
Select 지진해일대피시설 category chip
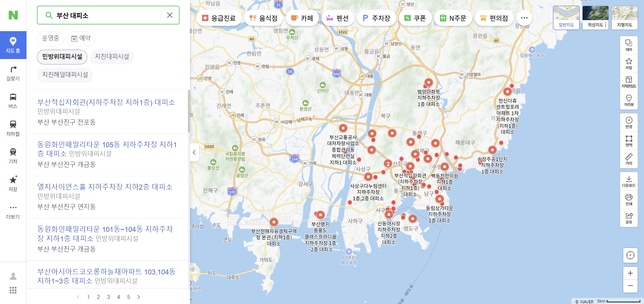coord(65,75)
